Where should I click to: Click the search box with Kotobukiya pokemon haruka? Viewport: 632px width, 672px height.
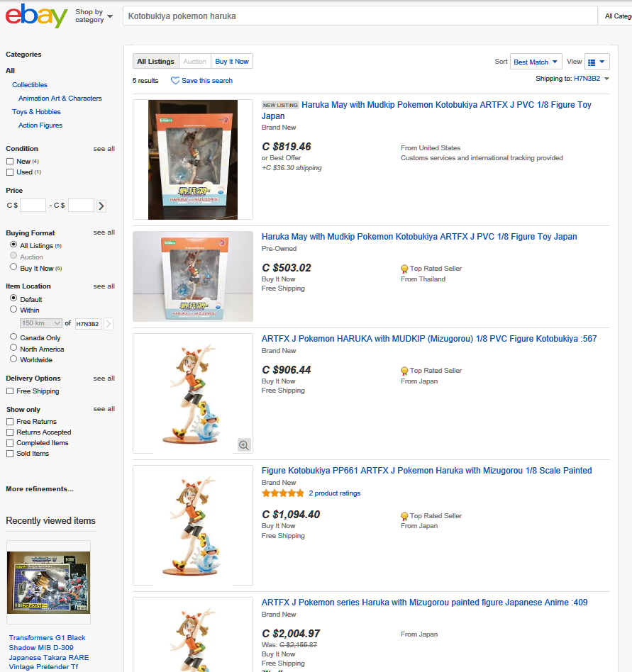360,16
